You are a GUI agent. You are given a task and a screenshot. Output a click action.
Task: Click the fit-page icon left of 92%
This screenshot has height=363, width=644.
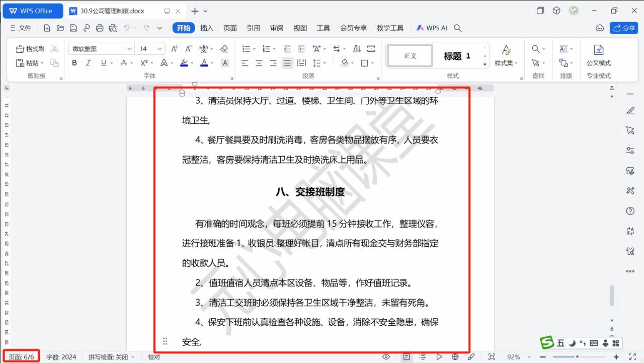(492, 357)
